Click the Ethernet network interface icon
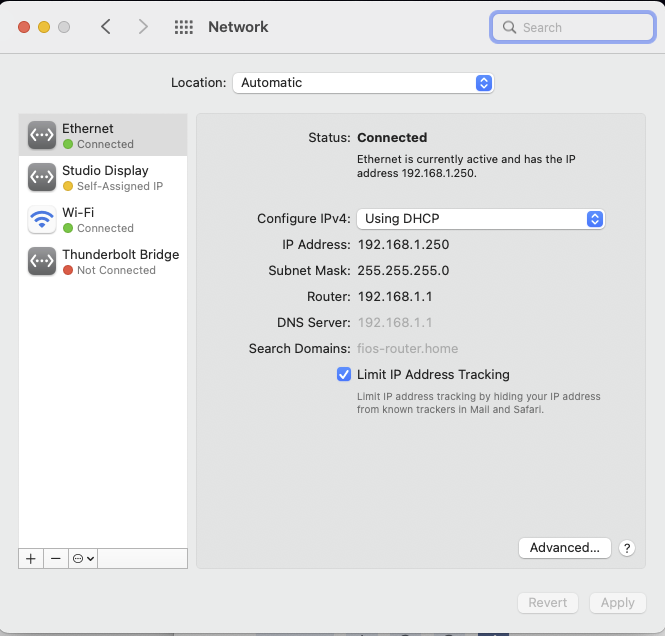 pos(42,136)
